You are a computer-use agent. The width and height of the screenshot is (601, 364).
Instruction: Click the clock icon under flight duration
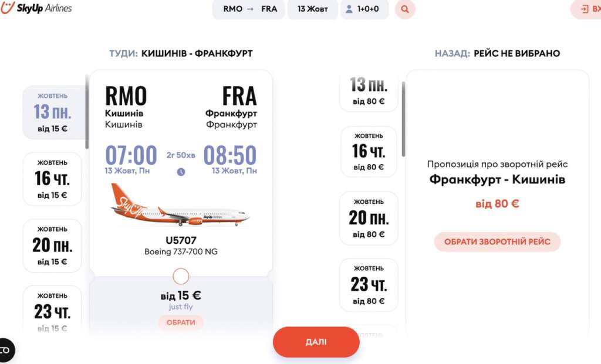181,172
